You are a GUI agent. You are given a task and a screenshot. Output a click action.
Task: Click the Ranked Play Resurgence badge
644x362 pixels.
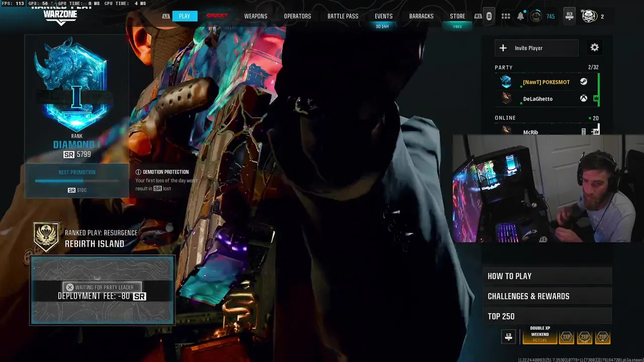tap(46, 237)
